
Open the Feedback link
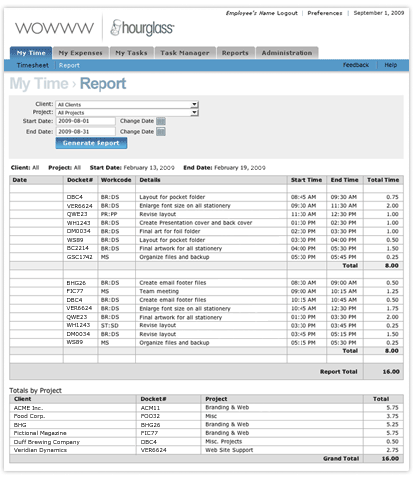(x=356, y=65)
